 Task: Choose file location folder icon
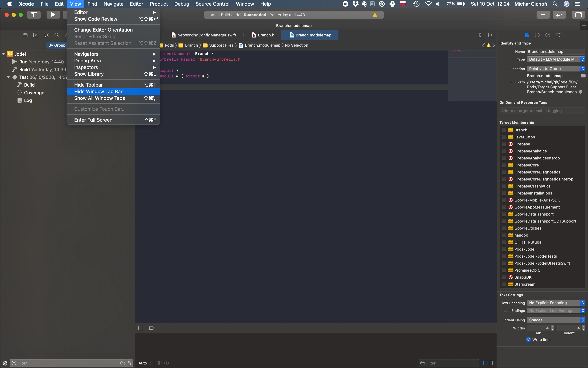(583, 76)
